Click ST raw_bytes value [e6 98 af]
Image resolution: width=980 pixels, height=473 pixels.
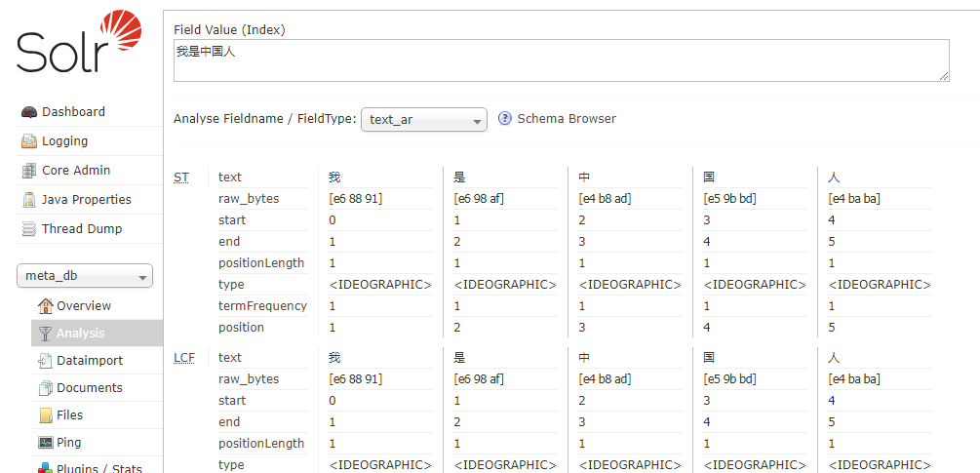479,199
